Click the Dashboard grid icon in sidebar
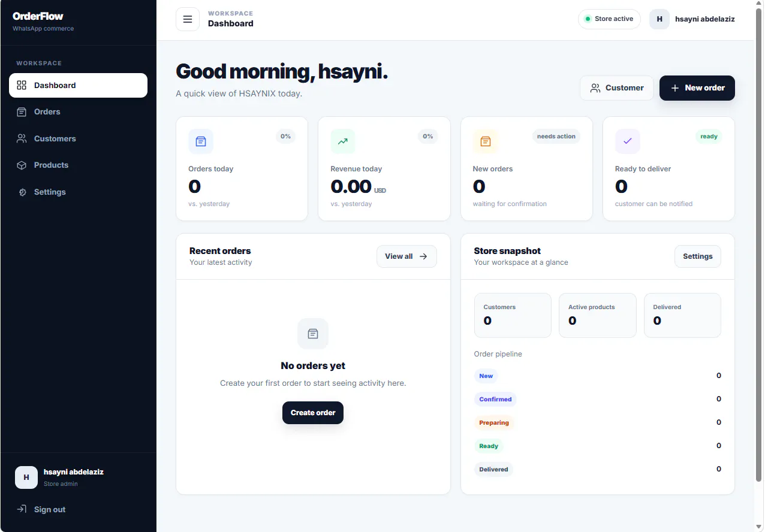Viewport: 765px width, 532px height. click(22, 85)
